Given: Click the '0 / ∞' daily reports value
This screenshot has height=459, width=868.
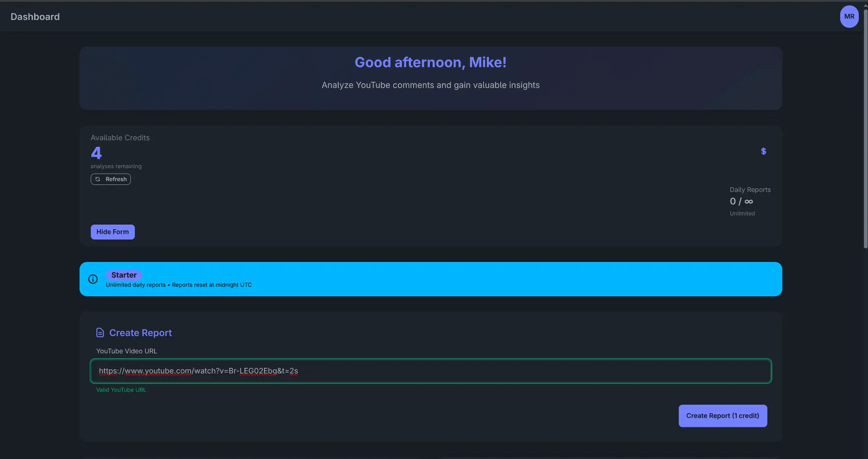Looking at the screenshot, I should tap(741, 201).
